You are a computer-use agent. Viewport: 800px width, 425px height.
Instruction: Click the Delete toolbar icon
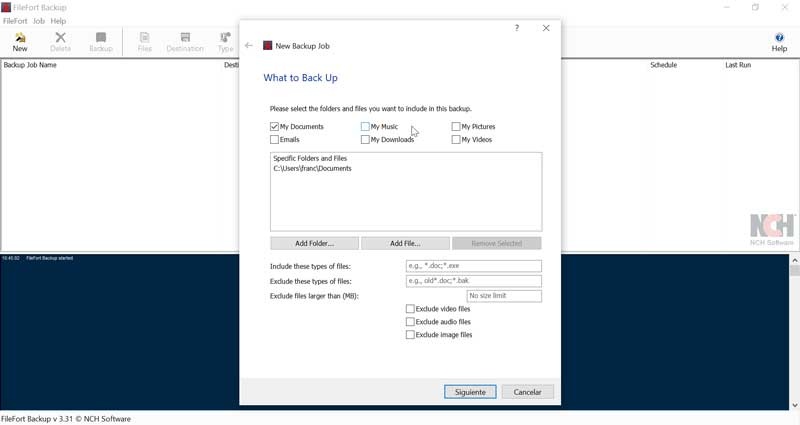pos(60,42)
